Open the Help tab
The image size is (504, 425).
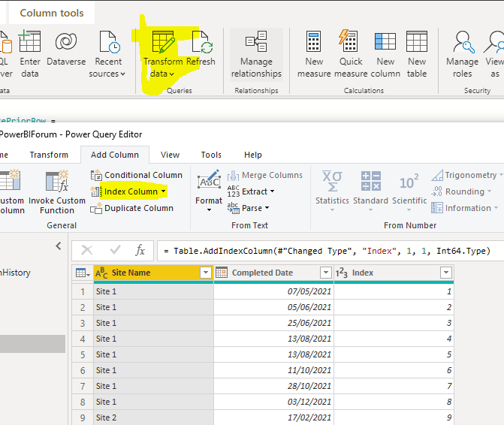pos(253,155)
